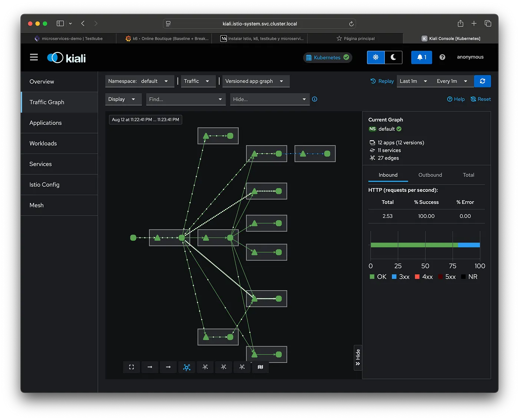This screenshot has width=519, height=420.
Task: Open Workloads in the sidebar
Action: (43, 143)
